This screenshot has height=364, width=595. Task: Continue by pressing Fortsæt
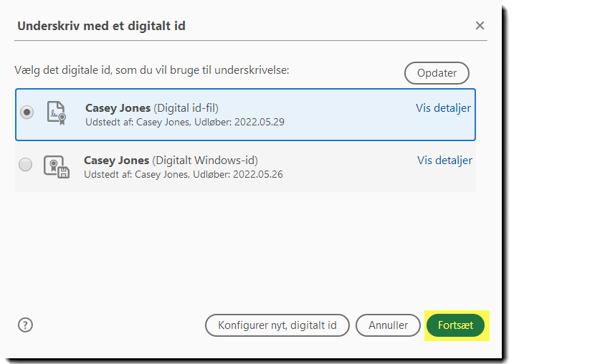(x=455, y=325)
